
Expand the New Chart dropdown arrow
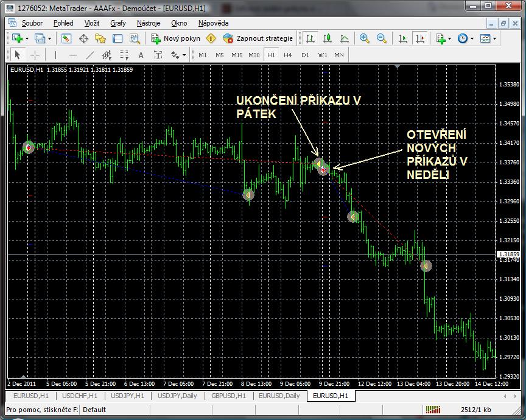pos(27,39)
